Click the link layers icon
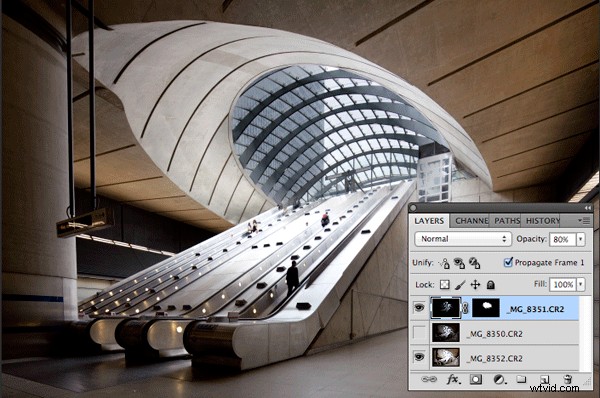This screenshot has width=600, height=398. tap(429, 379)
